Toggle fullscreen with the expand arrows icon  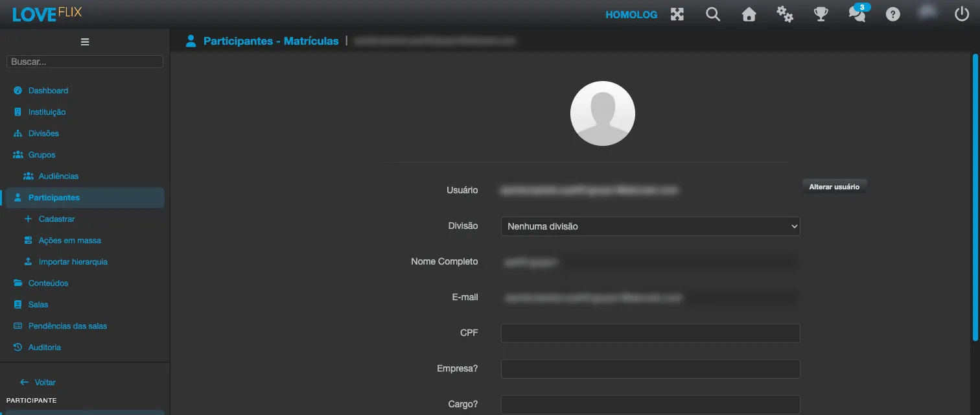pos(677,14)
